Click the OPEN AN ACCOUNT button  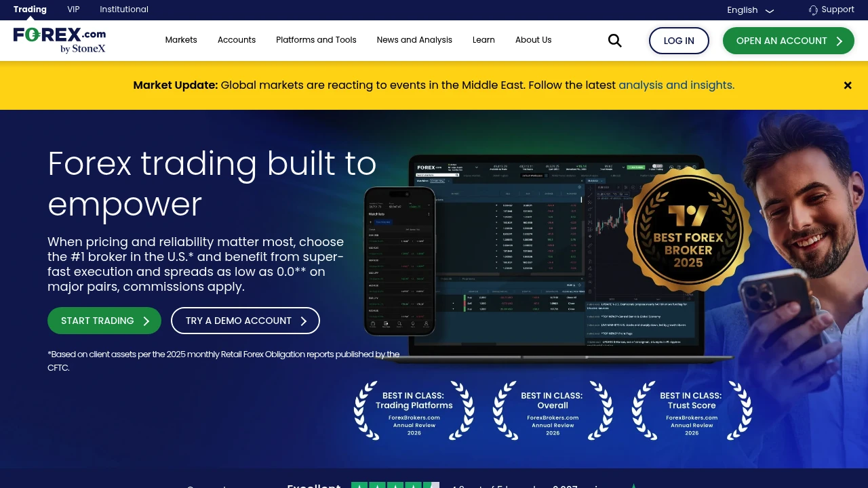point(789,41)
